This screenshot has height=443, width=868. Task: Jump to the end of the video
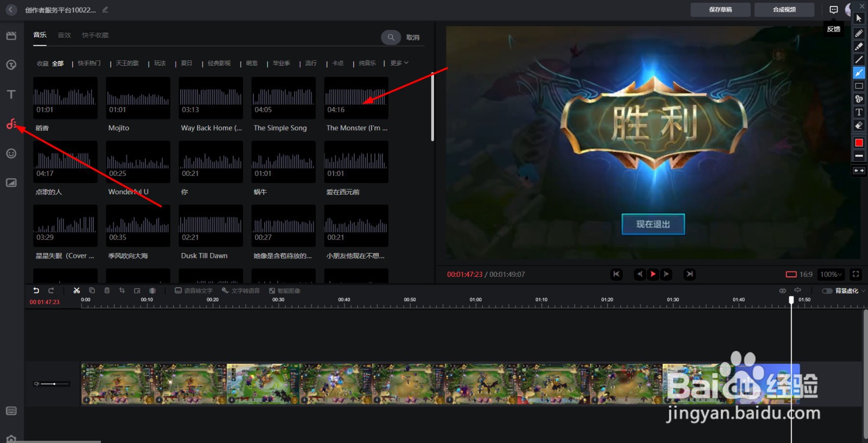click(690, 274)
